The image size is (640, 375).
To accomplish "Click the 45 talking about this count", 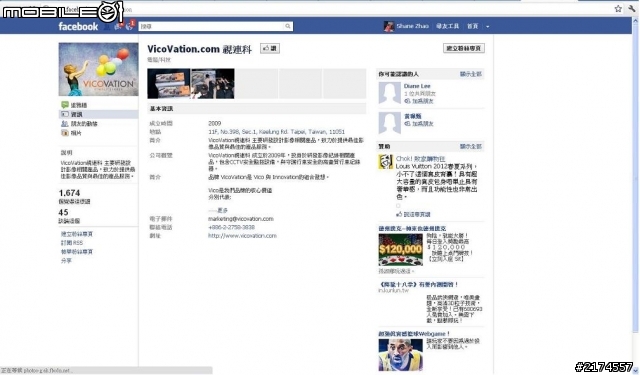I will pyautogui.click(x=63, y=212).
